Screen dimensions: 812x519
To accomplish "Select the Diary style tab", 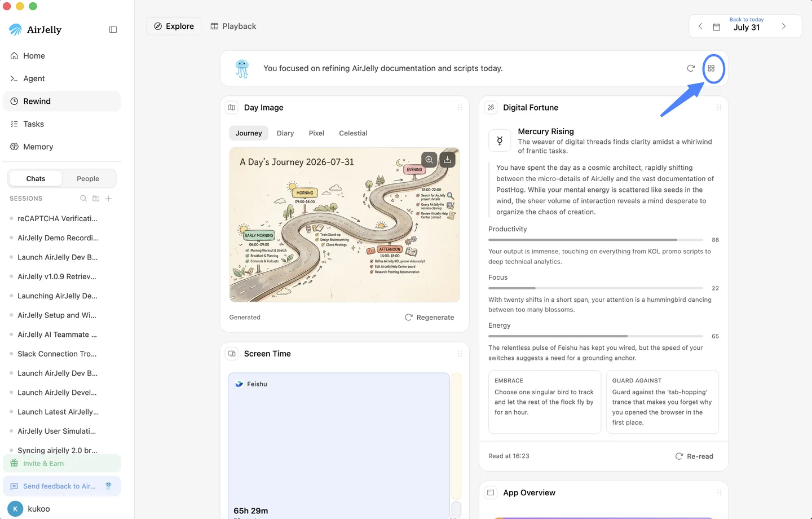I will (285, 133).
